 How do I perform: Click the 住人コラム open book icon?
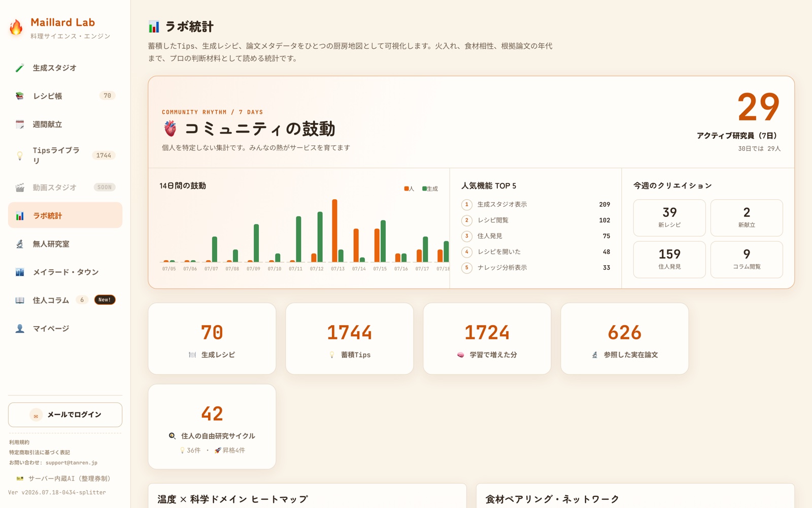click(20, 300)
